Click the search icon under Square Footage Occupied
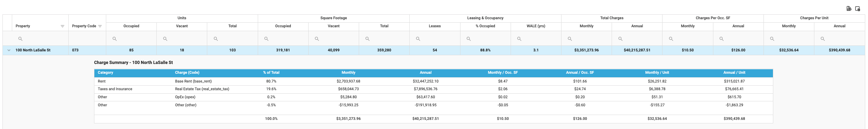 pyautogui.click(x=266, y=39)
